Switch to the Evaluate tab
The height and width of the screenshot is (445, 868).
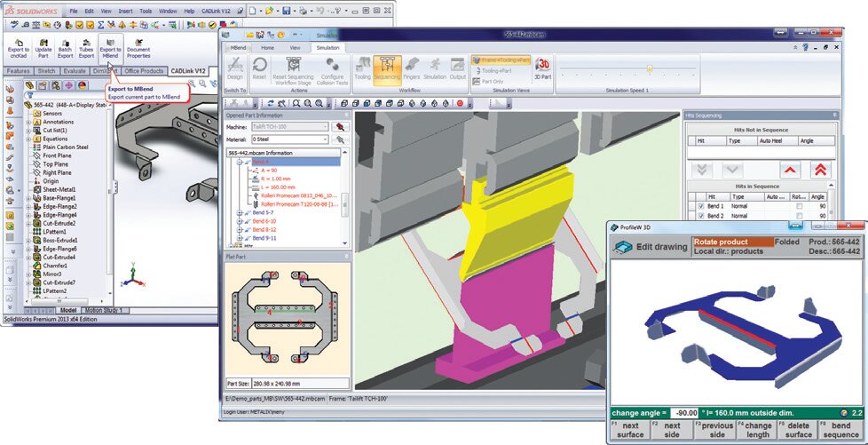(75, 71)
